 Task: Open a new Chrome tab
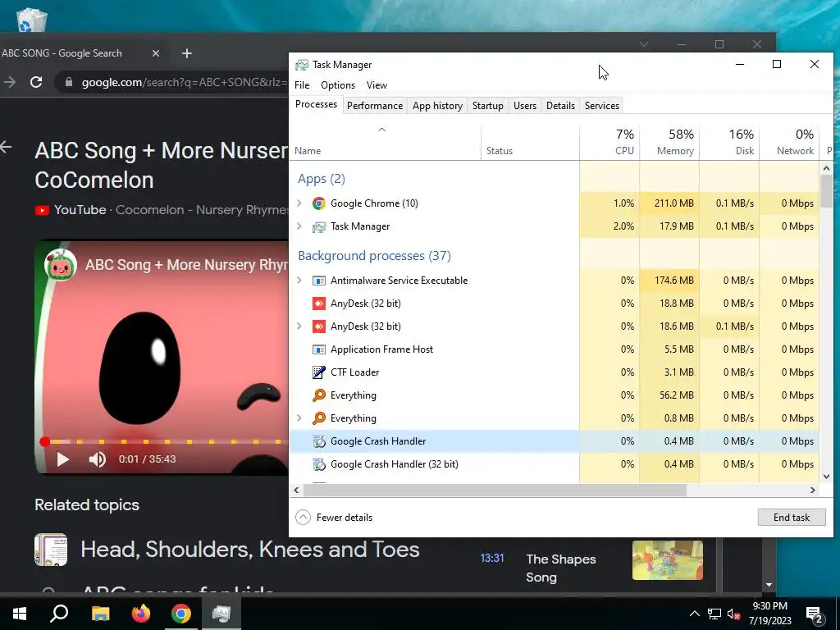pyautogui.click(x=186, y=53)
